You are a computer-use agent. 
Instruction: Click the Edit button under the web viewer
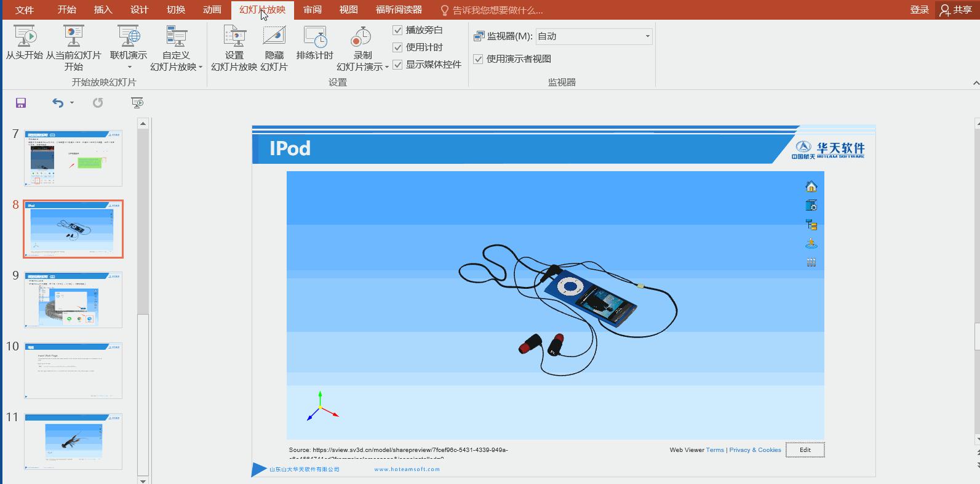click(x=805, y=450)
